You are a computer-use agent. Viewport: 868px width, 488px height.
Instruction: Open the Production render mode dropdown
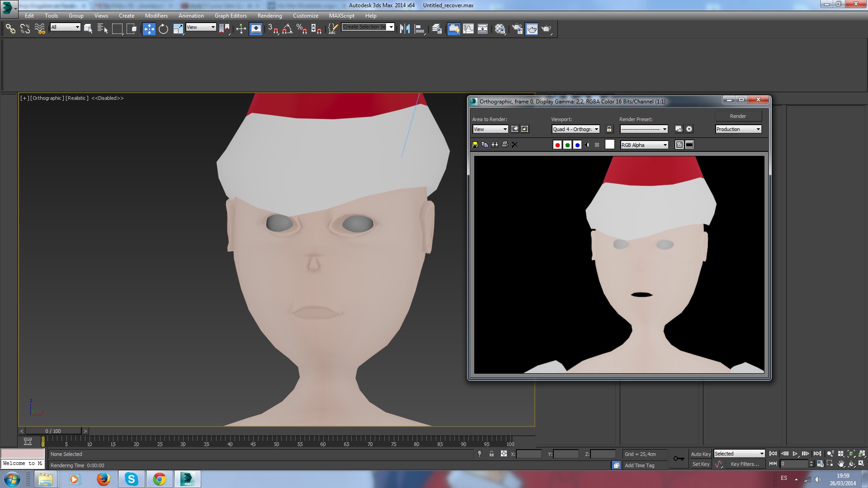[x=758, y=129]
